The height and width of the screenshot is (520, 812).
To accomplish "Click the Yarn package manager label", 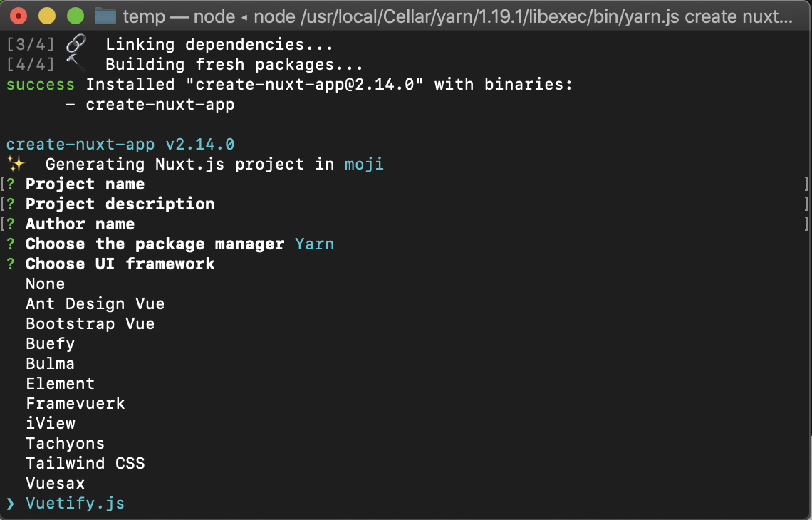I will point(315,244).
